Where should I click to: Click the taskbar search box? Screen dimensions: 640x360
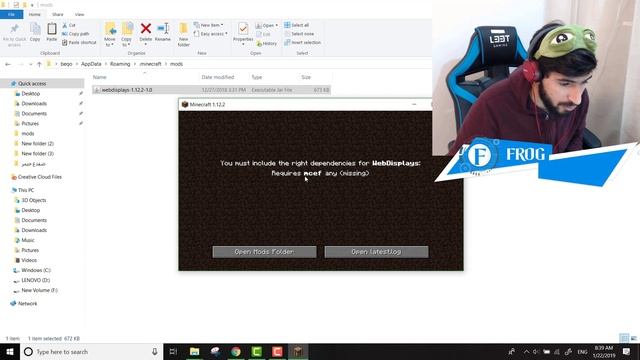tap(91, 352)
